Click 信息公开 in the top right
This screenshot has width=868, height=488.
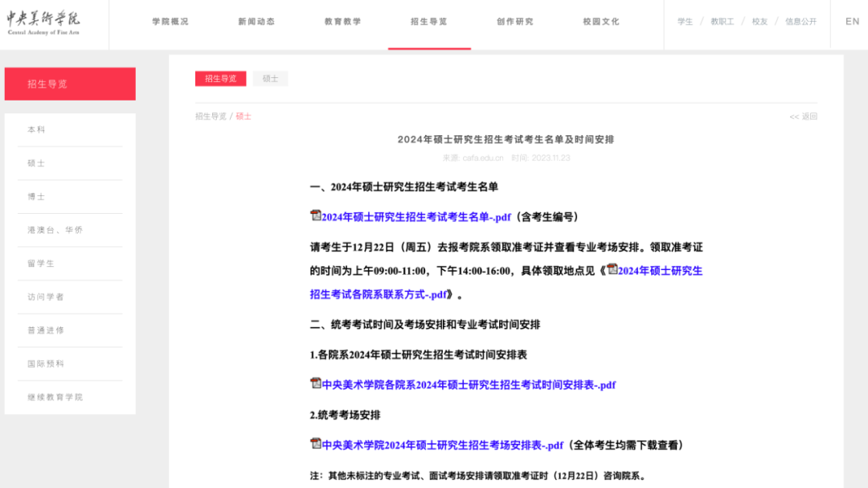801,21
